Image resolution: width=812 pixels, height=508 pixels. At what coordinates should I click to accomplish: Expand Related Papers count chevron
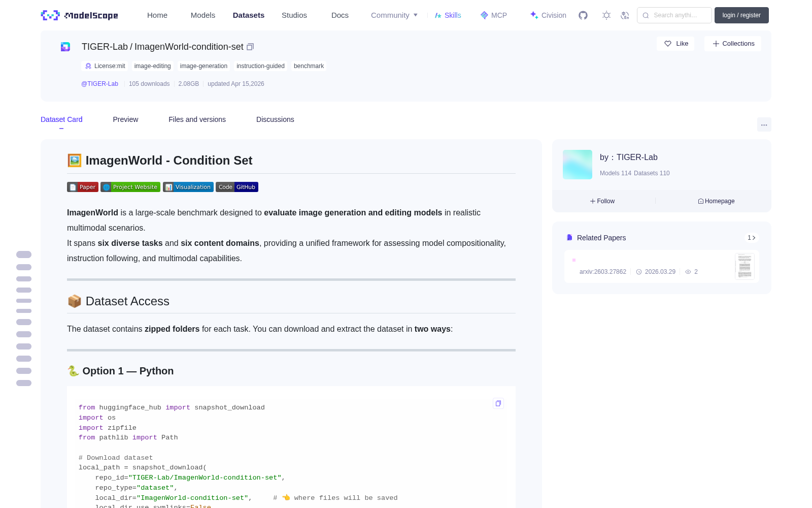tap(752, 238)
